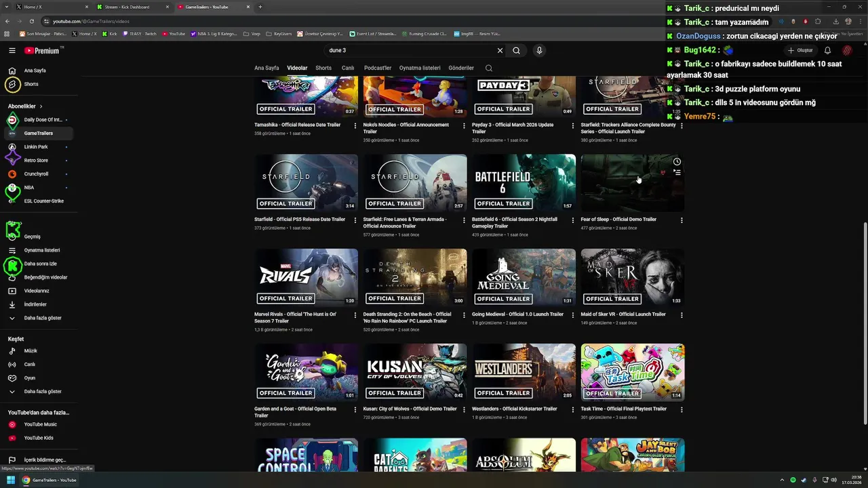Screen dimensions: 868x488
Task: Open the notifications bell
Action: (827, 51)
